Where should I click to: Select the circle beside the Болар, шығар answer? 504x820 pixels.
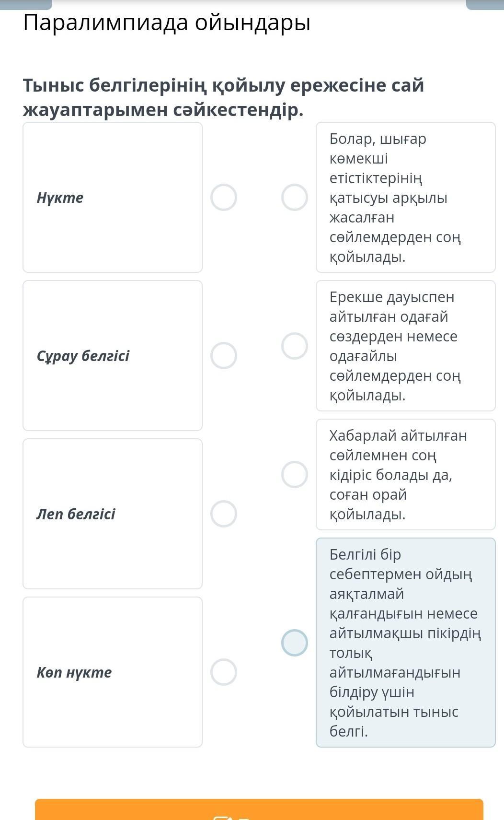click(294, 197)
